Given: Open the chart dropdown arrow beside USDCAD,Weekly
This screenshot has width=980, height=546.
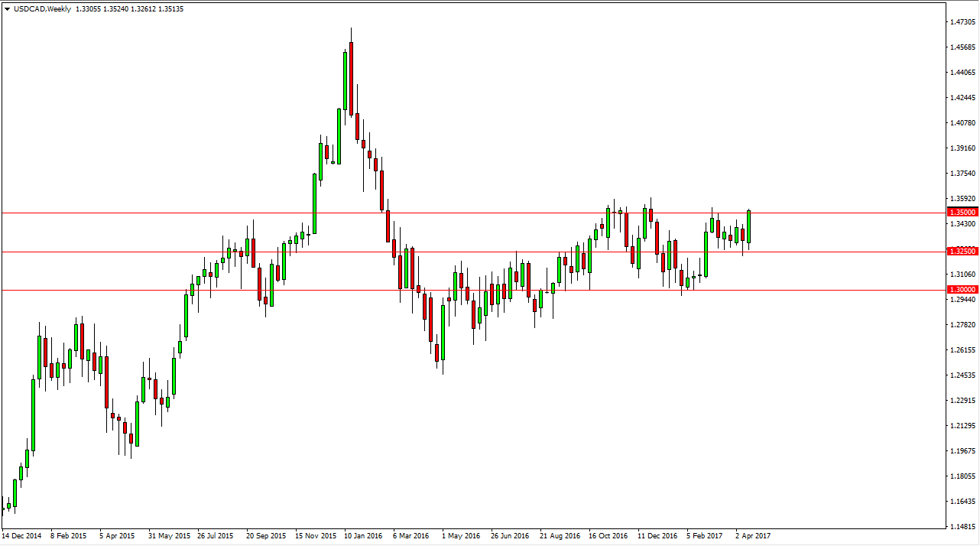Looking at the screenshot, I should point(8,9).
